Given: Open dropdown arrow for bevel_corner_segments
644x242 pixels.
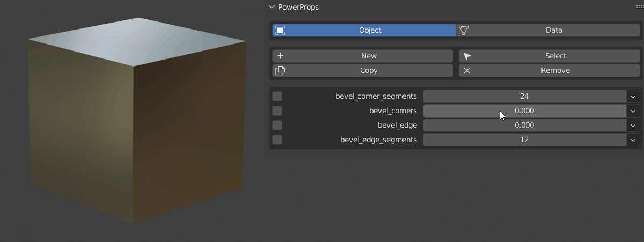Looking at the screenshot, I should 633,96.
